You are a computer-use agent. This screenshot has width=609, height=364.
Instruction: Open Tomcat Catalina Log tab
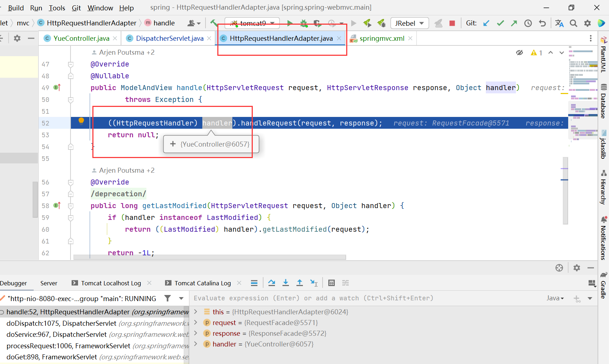coord(202,283)
